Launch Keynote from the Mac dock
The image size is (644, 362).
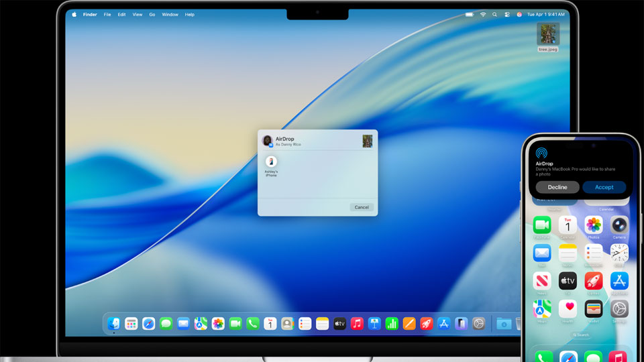(374, 324)
